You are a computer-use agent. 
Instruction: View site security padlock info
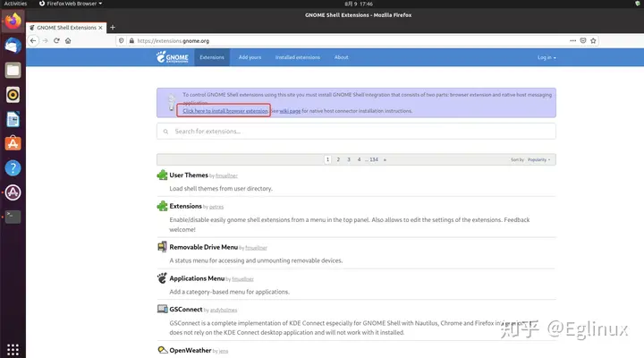tap(131, 40)
